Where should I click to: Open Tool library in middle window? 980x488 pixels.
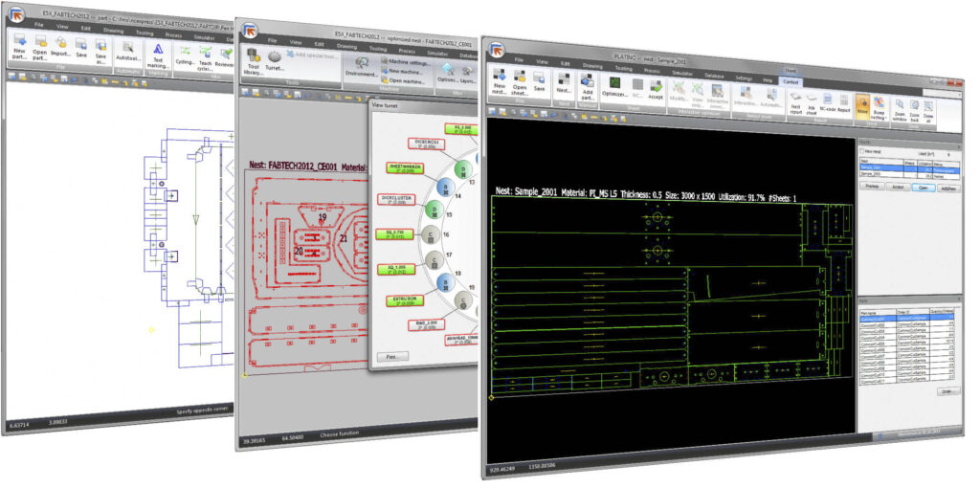(x=253, y=62)
